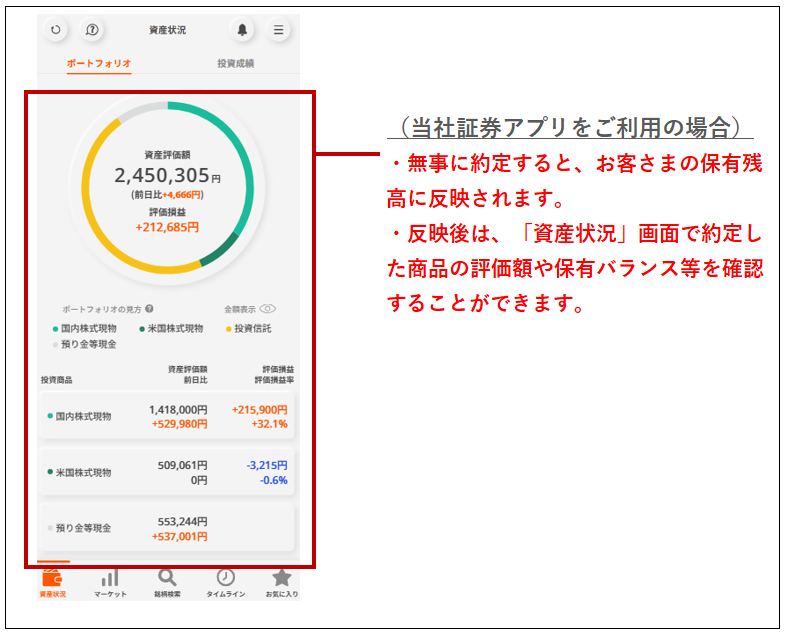
Task: Click the 評価損益率 column header
Action: pyautogui.click(x=274, y=380)
